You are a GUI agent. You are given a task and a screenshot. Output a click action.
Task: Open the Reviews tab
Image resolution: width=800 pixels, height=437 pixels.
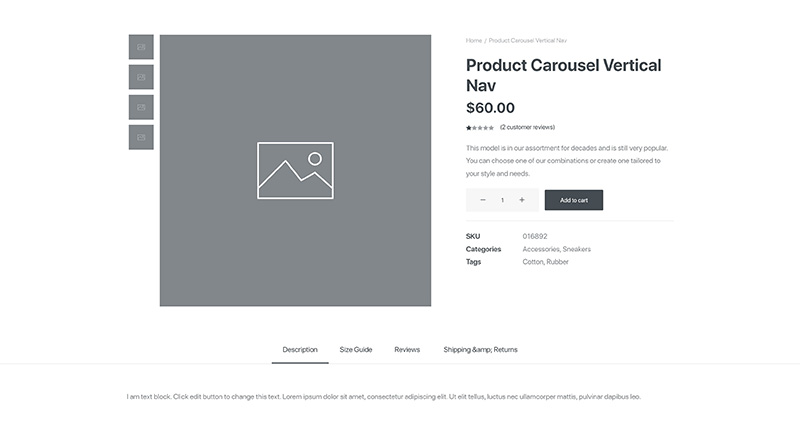(x=407, y=350)
